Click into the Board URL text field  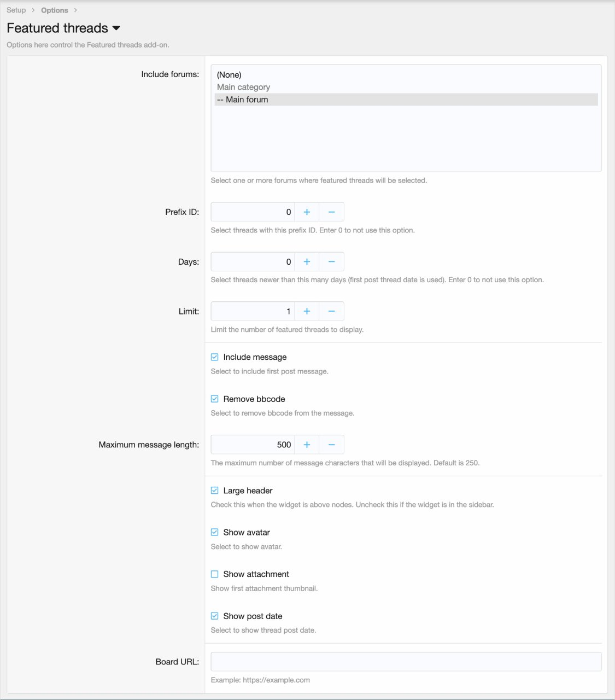coord(406,662)
